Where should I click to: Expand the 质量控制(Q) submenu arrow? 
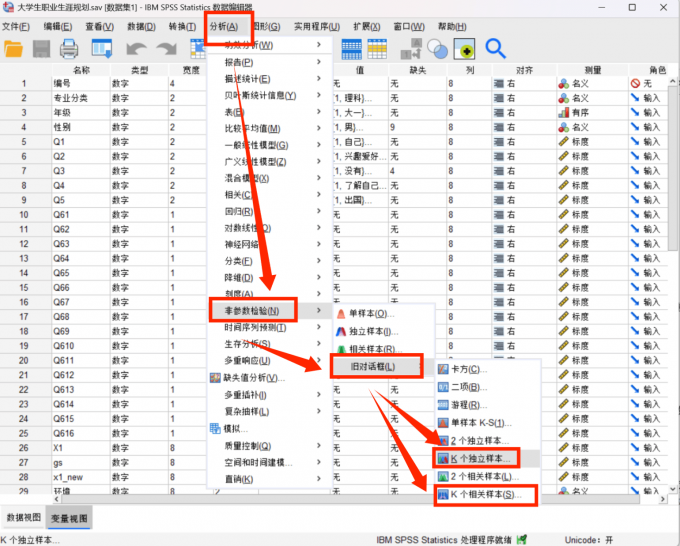tap(319, 445)
